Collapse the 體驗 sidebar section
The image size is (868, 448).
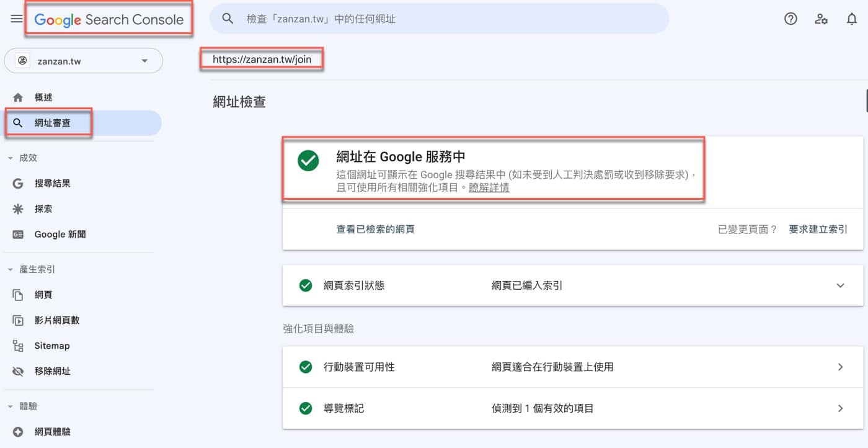point(11,406)
